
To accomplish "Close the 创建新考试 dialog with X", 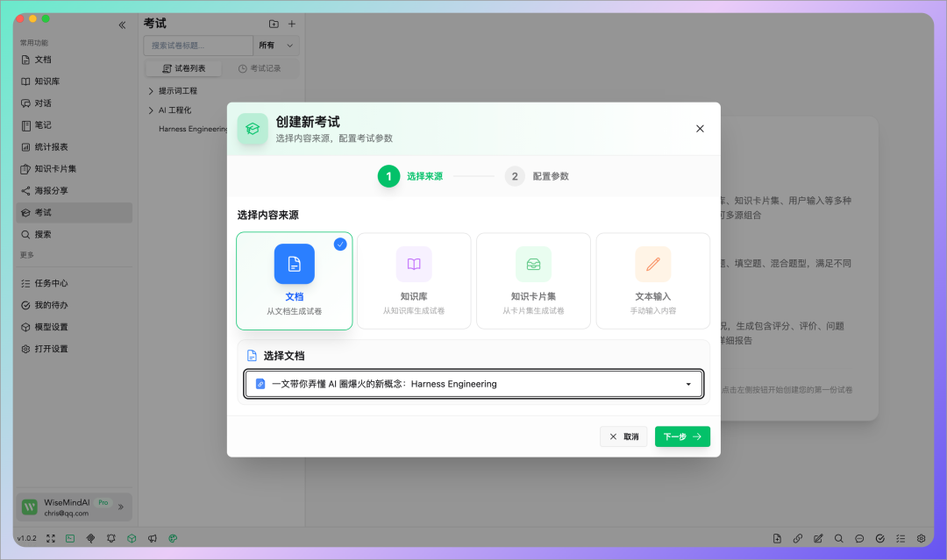I will 700,129.
